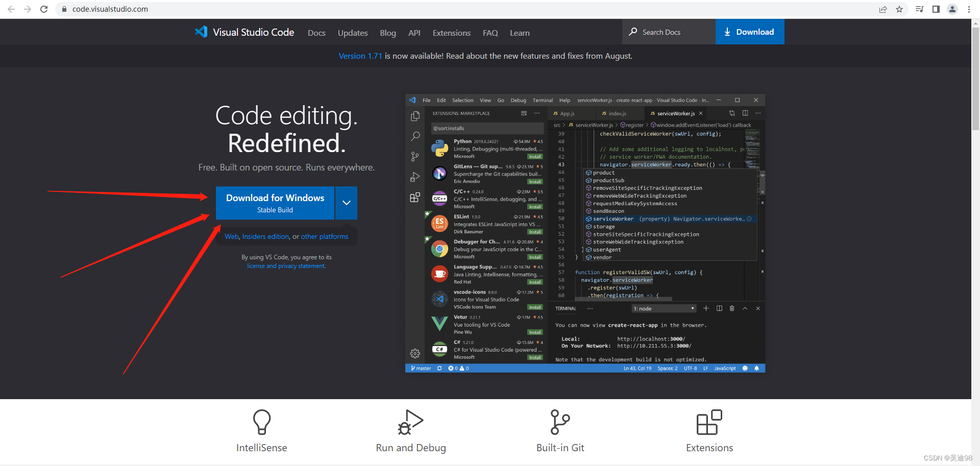Click the blue Download button in the header
This screenshot has height=466, width=980.
point(750,32)
